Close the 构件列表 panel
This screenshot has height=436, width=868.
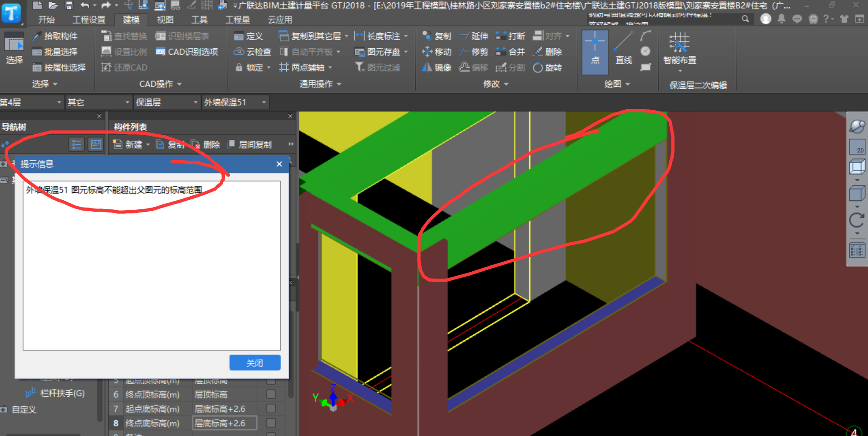(x=290, y=116)
